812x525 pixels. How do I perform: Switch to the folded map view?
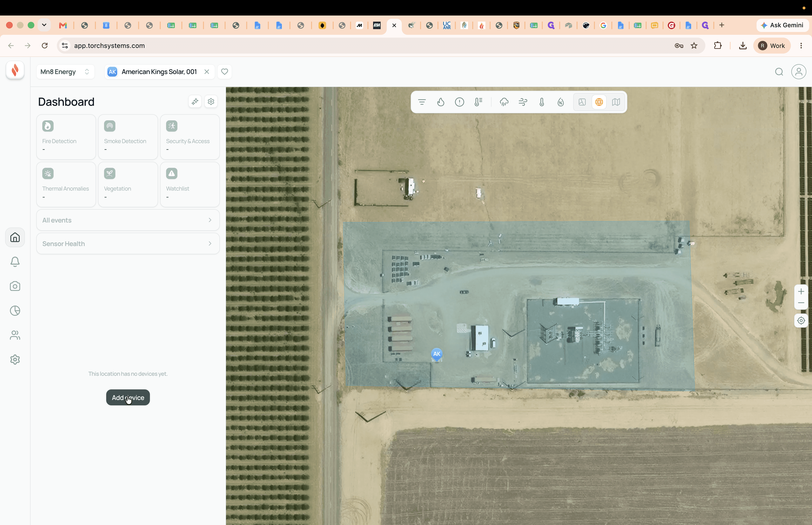(x=616, y=102)
